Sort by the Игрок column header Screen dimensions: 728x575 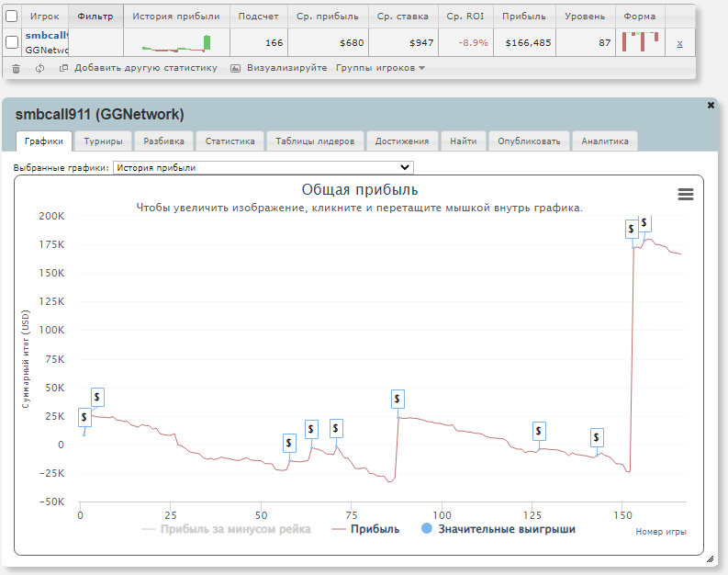[45, 17]
